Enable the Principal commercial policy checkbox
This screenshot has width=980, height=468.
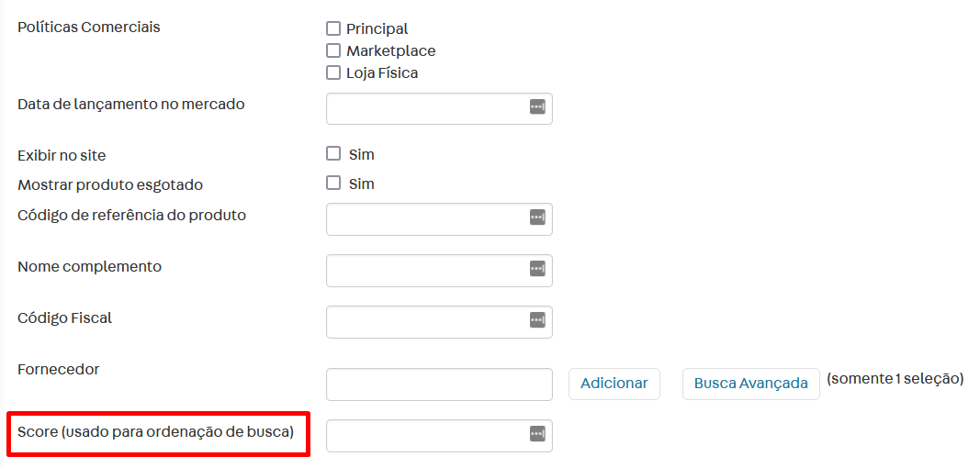(333, 29)
